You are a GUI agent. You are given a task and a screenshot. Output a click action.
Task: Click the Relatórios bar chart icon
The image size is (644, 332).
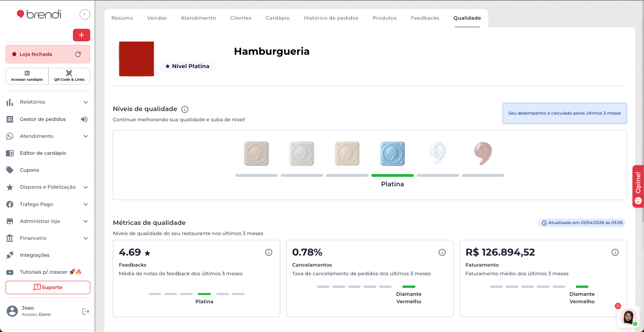coord(10,102)
